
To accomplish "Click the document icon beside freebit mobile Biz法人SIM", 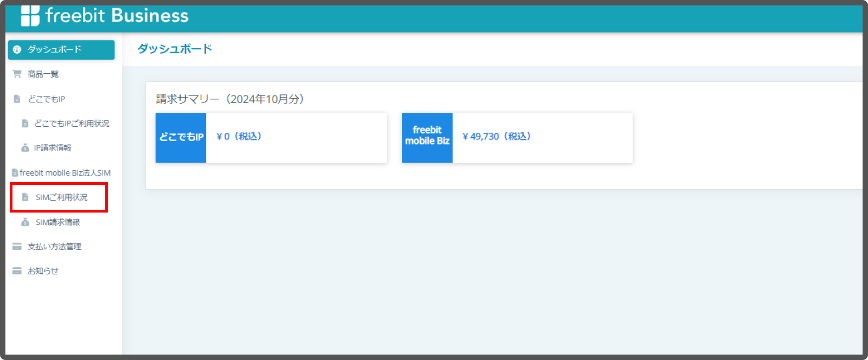I will coord(15,172).
